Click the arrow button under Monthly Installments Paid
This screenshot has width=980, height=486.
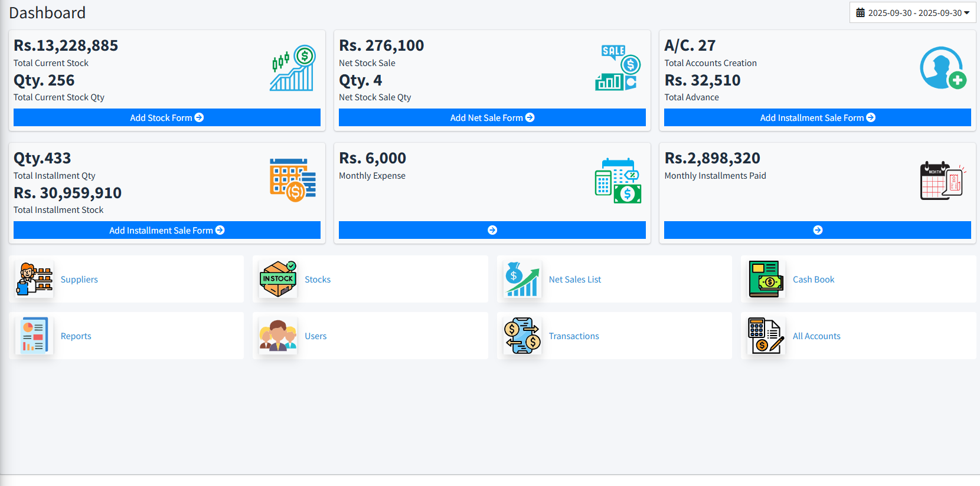point(817,230)
